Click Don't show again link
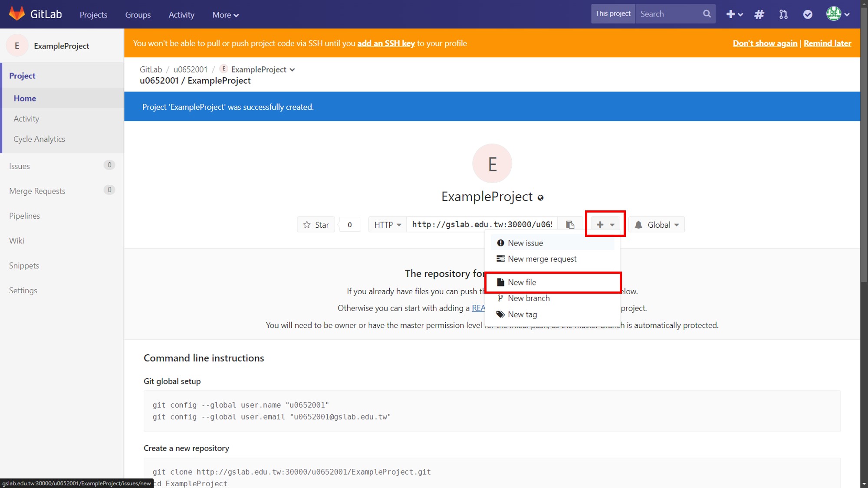Image resolution: width=868 pixels, height=488 pixels. coord(765,43)
